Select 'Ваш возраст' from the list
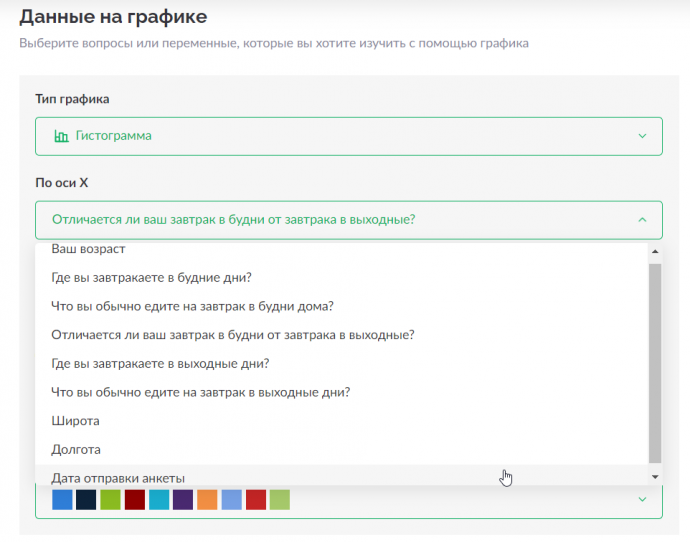Screen dimensions: 690x542 click(341, 249)
